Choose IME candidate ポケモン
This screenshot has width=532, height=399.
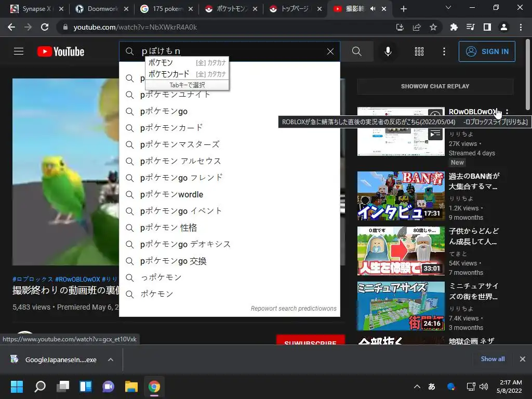click(187, 62)
